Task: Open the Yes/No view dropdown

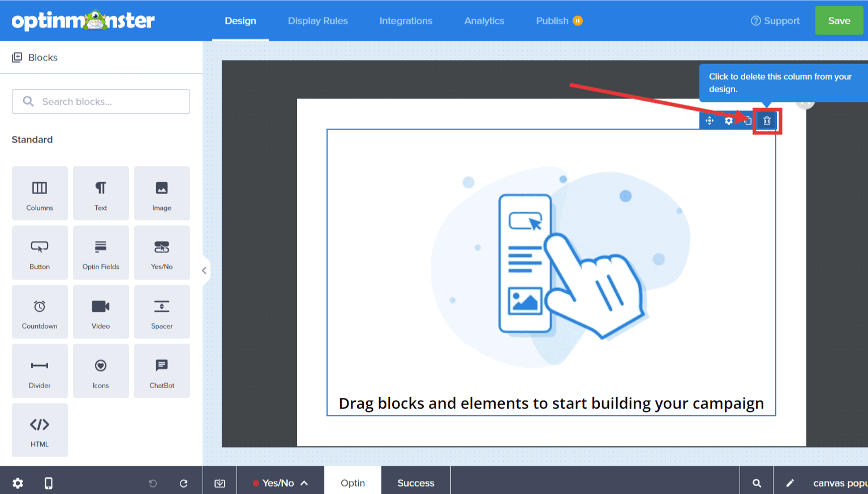Action: pos(280,483)
